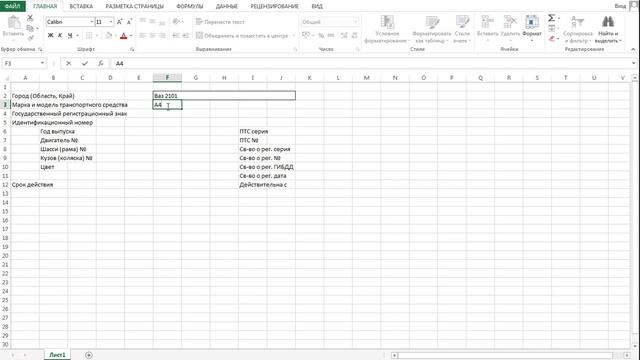Add a new sheet with the plus icon
Screen dimensions: 640x360
point(89,355)
